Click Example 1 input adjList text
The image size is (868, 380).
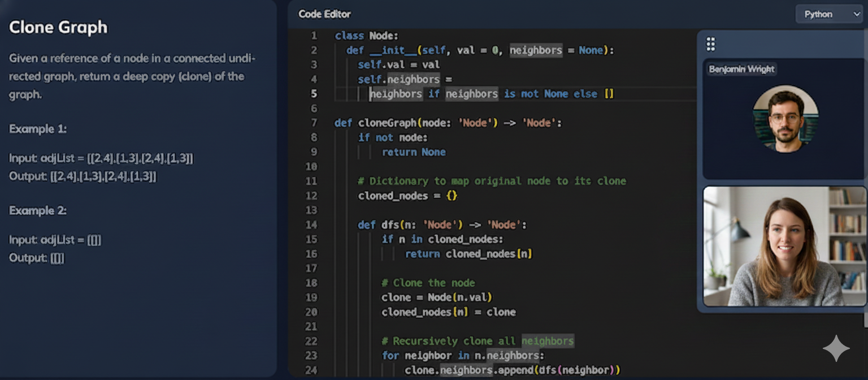(x=101, y=158)
